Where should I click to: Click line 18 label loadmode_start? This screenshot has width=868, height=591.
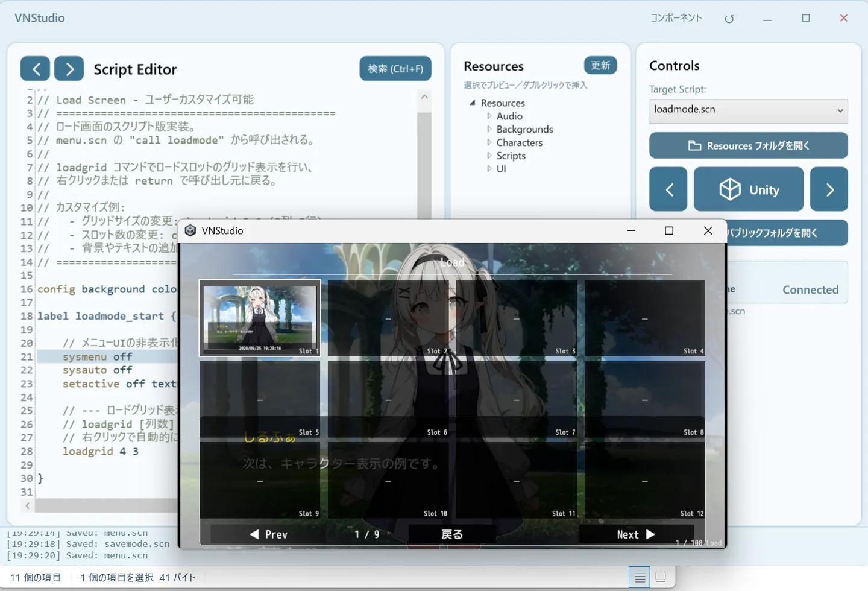[107, 316]
